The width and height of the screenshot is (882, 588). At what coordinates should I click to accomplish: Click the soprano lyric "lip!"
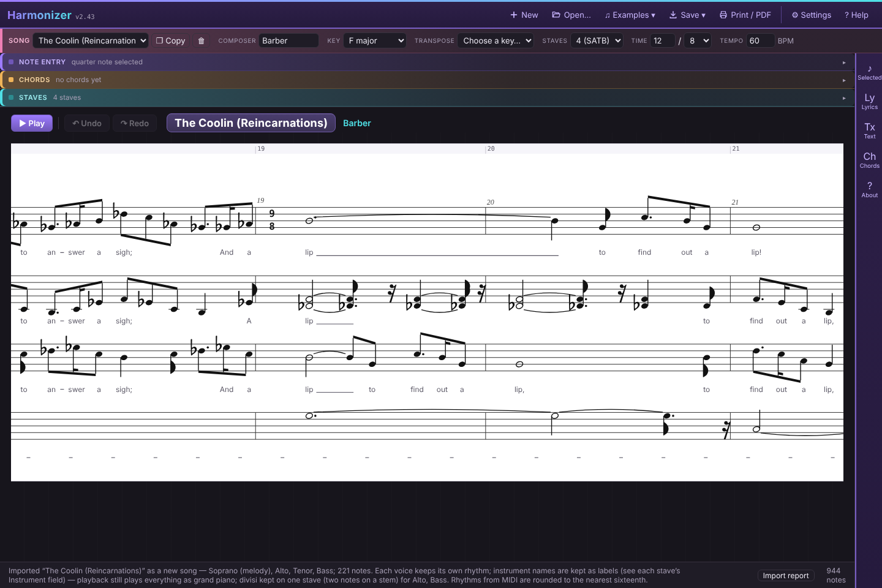point(756,252)
